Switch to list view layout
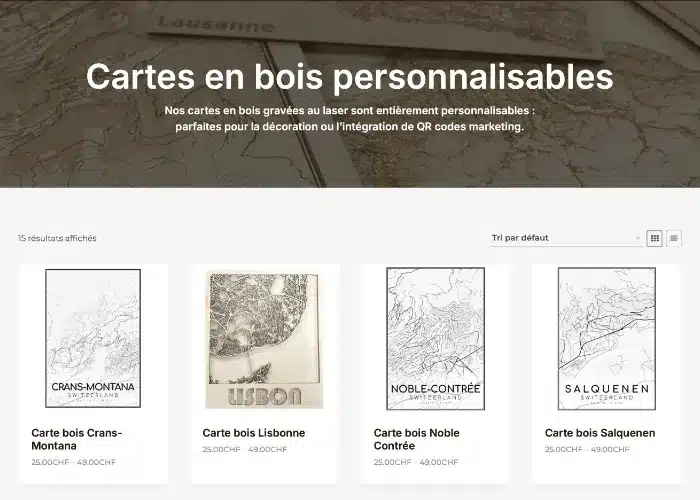This screenshot has height=500, width=700. tap(674, 238)
